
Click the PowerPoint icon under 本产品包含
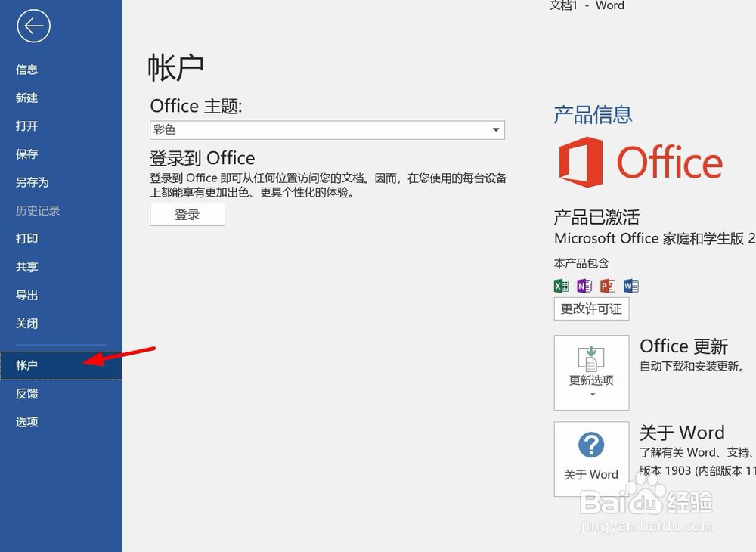point(608,286)
